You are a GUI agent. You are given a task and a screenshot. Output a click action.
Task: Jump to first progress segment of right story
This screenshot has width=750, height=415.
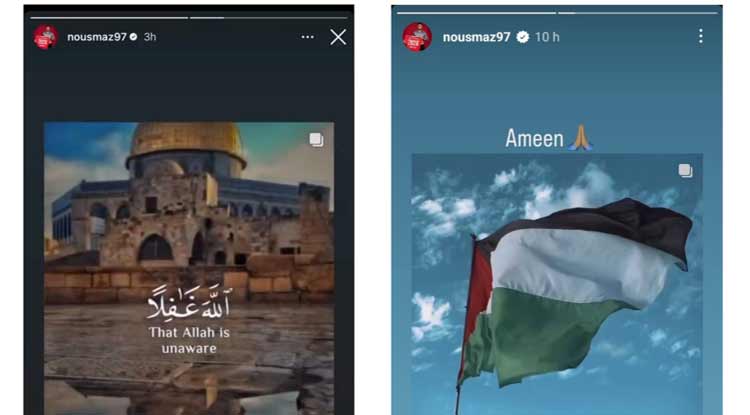click(x=476, y=13)
